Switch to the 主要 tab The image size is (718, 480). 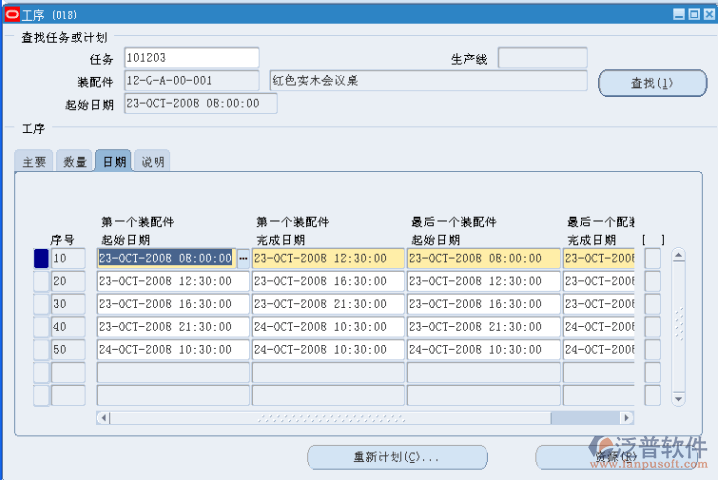coord(35,162)
